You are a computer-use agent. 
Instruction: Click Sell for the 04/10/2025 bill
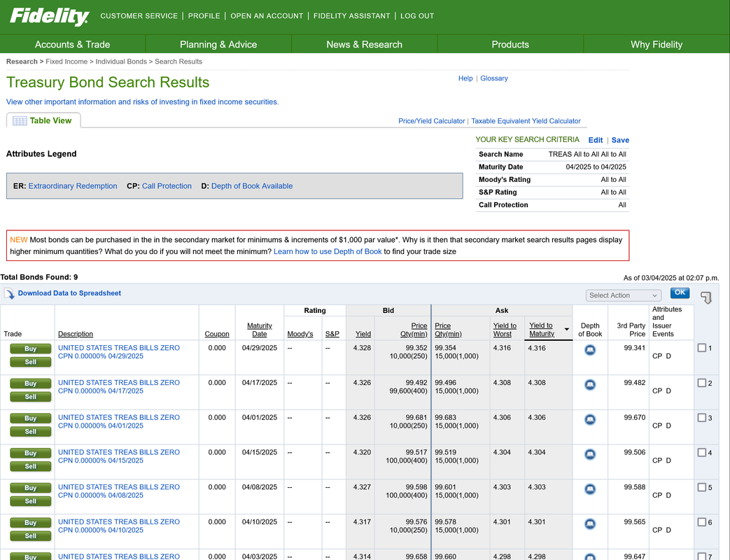(30, 536)
